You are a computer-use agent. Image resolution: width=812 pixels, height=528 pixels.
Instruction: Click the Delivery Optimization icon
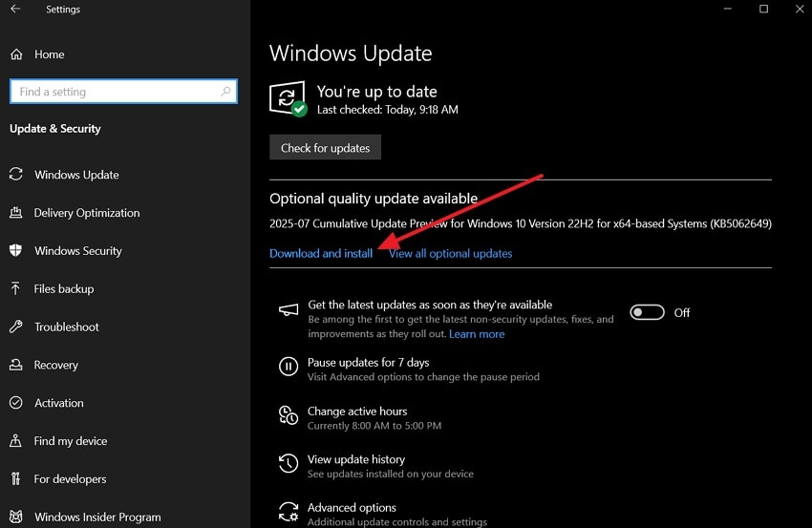click(x=16, y=212)
